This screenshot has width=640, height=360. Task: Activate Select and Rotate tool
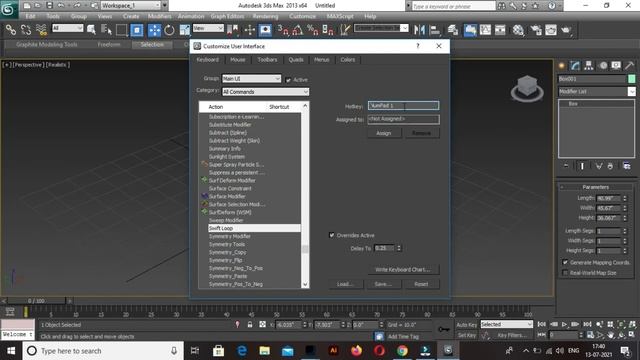pyautogui.click(x=169, y=30)
